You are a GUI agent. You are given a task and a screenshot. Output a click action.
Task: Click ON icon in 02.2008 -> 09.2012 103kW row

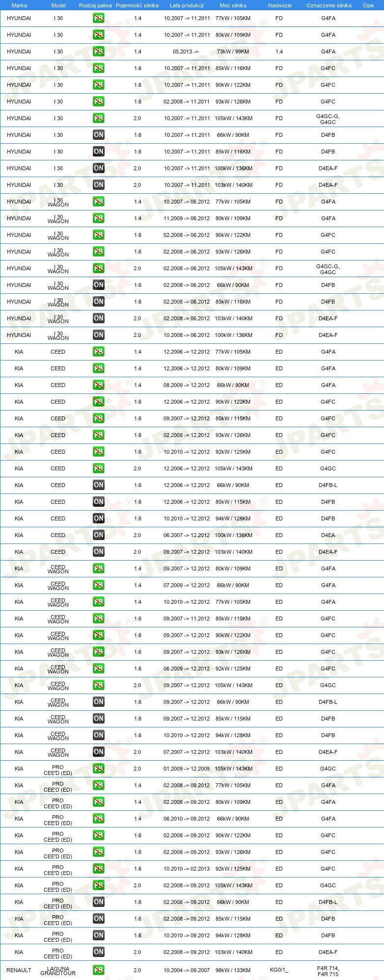[99, 952]
